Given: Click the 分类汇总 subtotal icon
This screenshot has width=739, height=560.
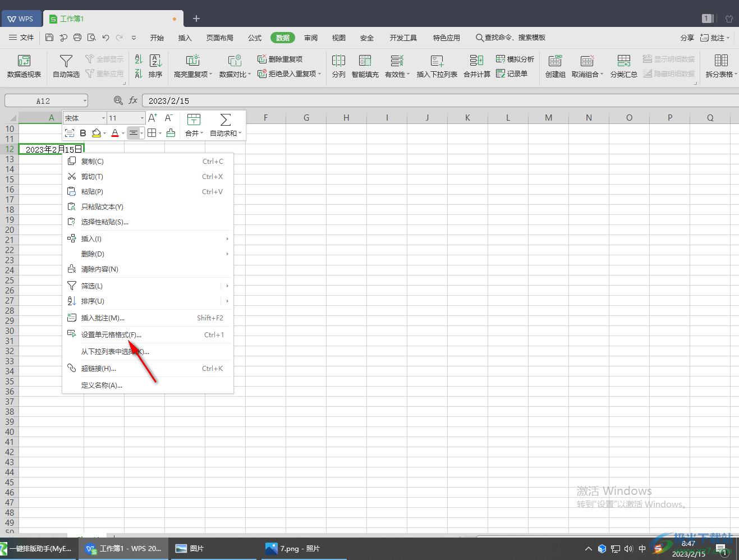Looking at the screenshot, I should (624, 66).
